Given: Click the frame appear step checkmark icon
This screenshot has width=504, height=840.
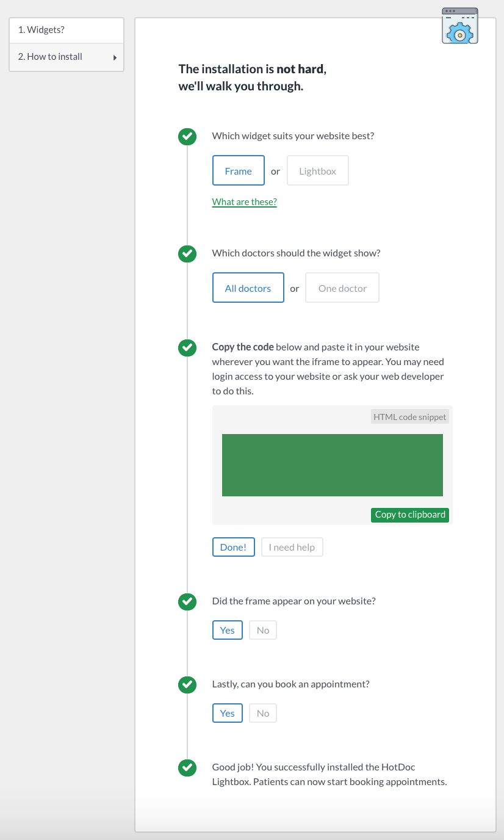Looking at the screenshot, I should 187,601.
